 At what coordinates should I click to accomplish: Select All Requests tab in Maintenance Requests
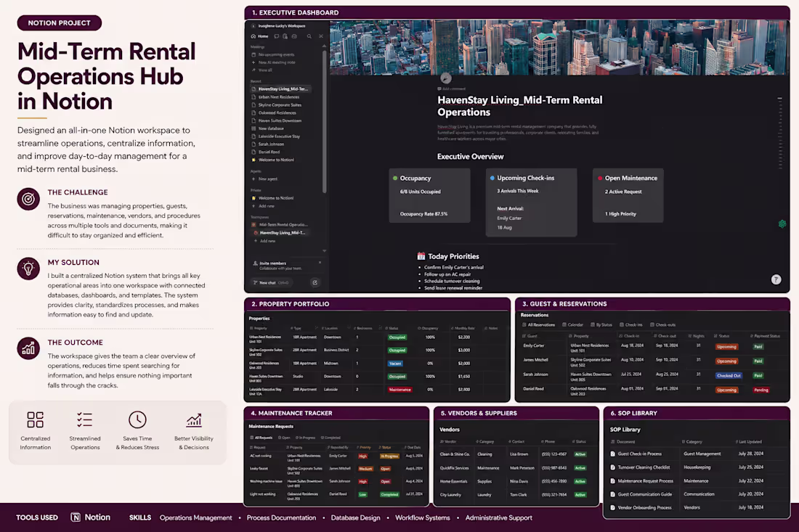point(261,438)
